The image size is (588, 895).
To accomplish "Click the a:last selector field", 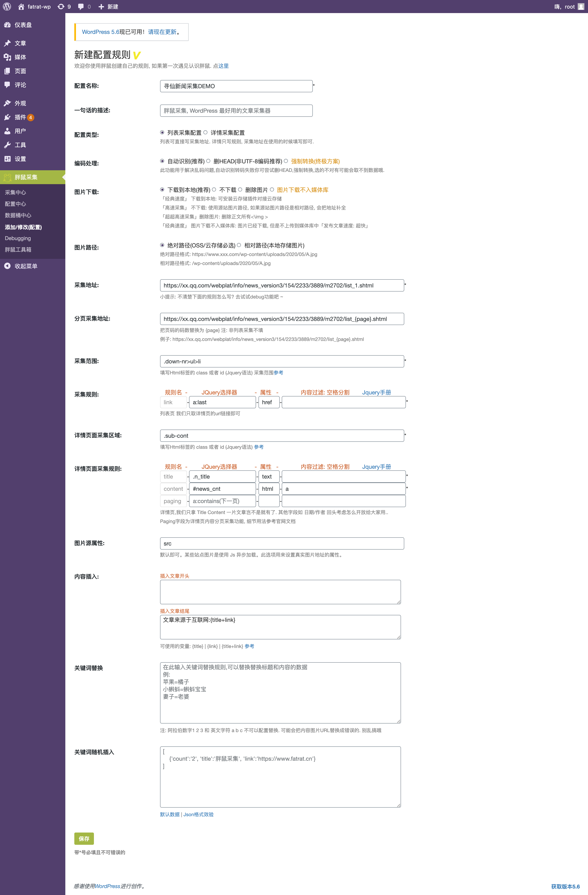I will point(223,402).
